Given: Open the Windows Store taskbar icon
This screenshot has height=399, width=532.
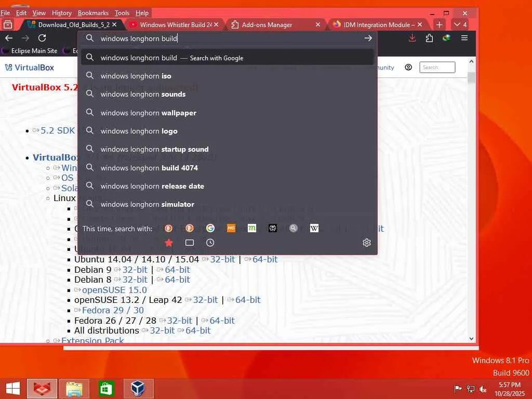Looking at the screenshot, I should 106,389.
